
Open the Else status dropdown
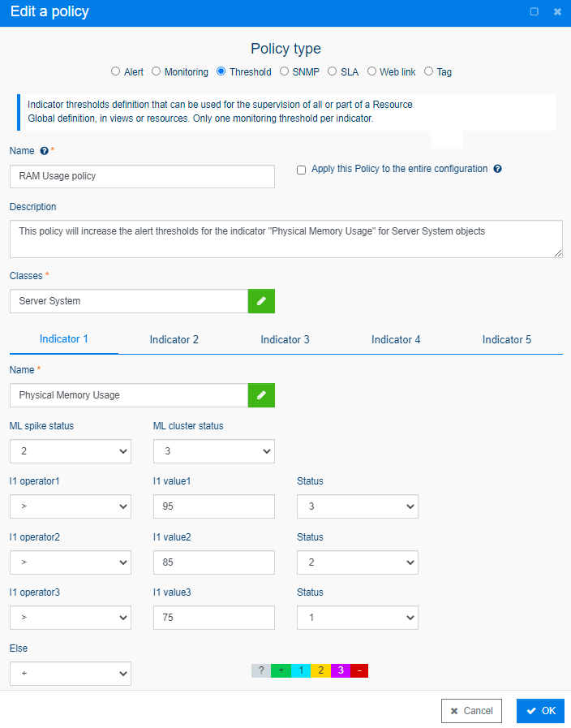pos(71,673)
